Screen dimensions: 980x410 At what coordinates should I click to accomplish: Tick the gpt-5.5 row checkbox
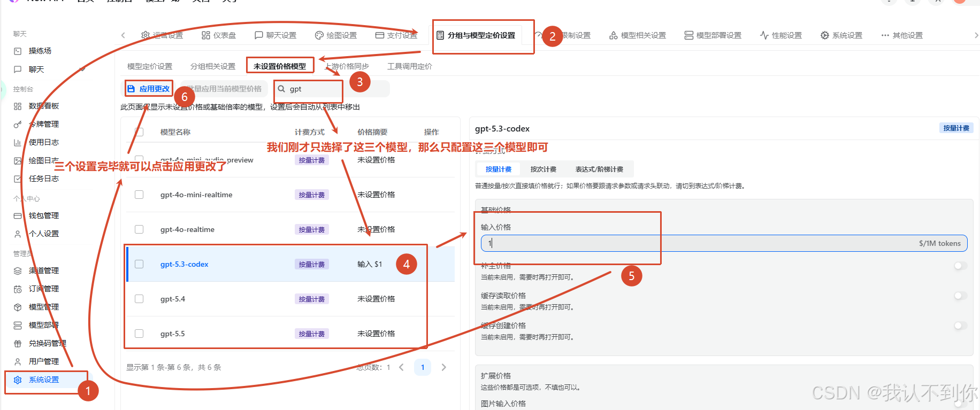pyautogui.click(x=139, y=334)
